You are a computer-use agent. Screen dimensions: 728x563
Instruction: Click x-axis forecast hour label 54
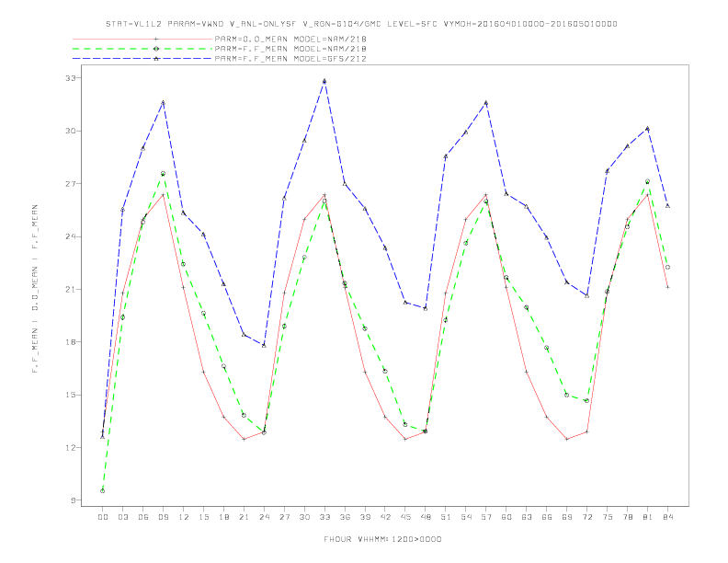tap(466, 517)
